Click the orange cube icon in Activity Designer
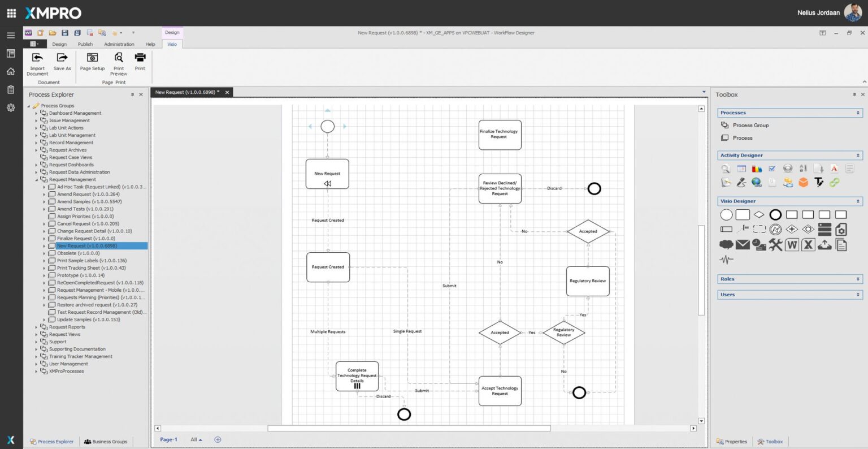 point(803,182)
